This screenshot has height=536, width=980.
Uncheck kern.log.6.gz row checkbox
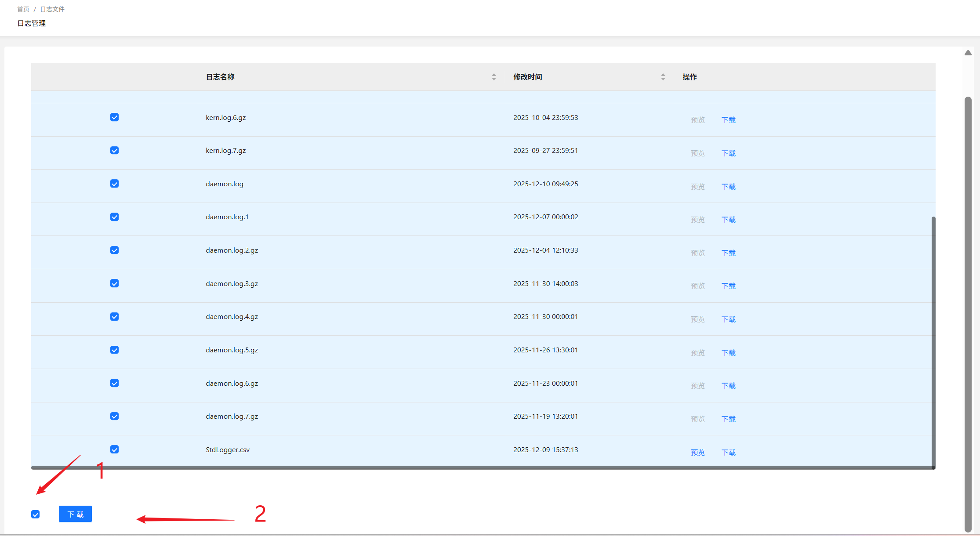114,117
